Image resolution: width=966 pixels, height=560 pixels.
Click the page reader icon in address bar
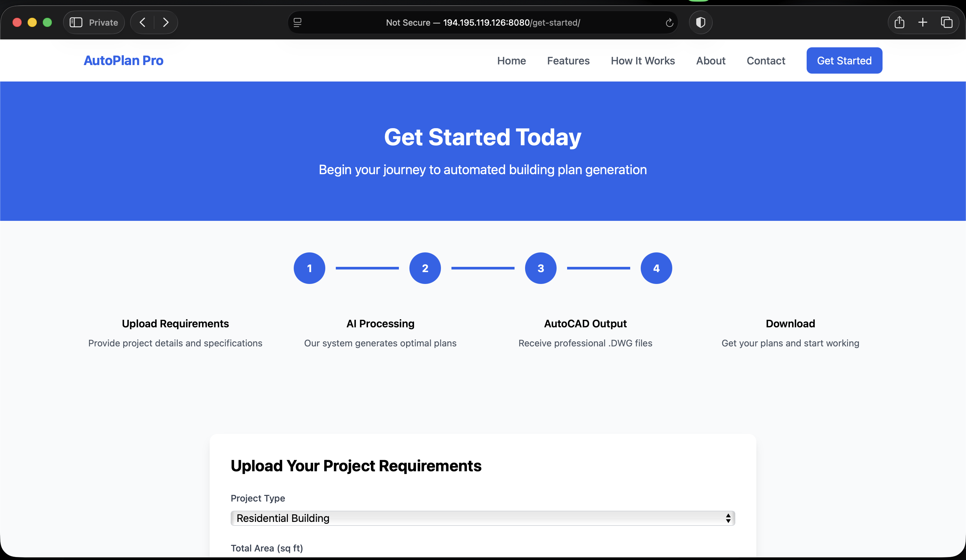297,23
